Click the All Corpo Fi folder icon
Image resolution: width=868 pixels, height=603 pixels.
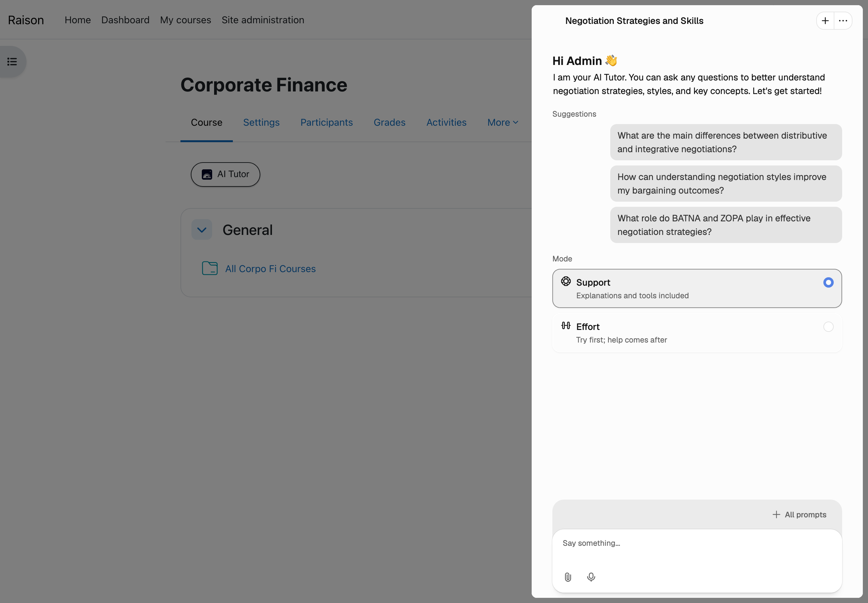coord(210,268)
